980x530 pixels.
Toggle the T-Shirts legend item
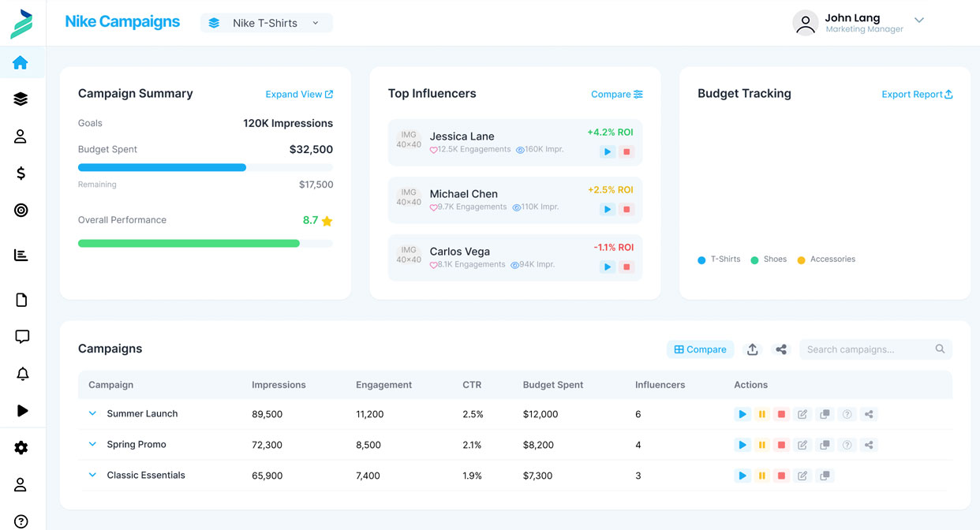[719, 259]
